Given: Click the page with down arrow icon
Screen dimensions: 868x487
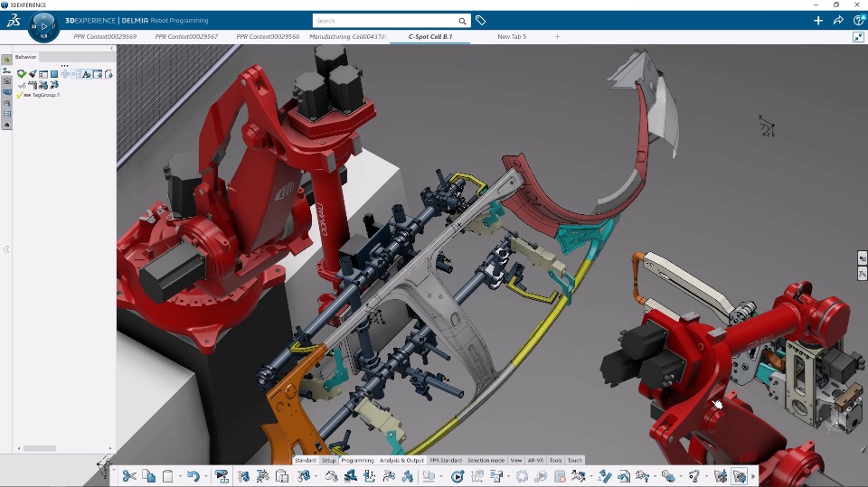Looking at the screenshot, I should (108, 74).
